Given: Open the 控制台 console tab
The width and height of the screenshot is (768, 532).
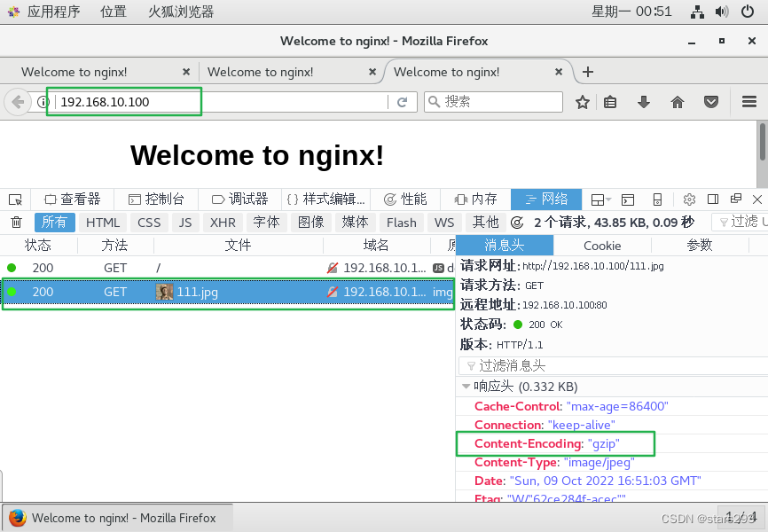Looking at the screenshot, I should pyautogui.click(x=156, y=199).
